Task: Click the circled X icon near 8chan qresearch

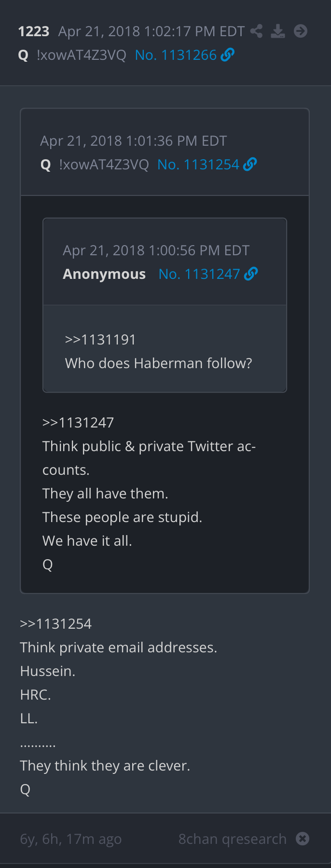Action: tap(302, 839)
